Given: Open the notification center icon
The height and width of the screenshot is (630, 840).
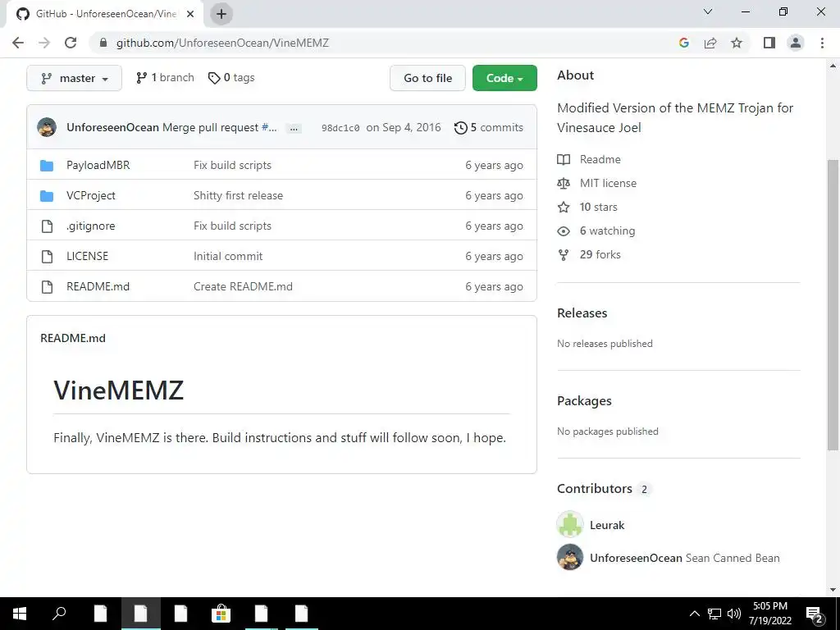Looking at the screenshot, I should point(815,614).
